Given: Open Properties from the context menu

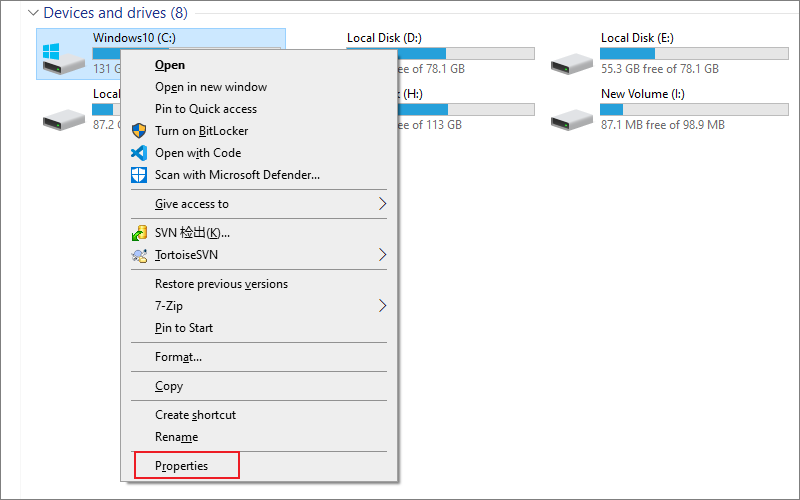Looking at the screenshot, I should pyautogui.click(x=182, y=466).
